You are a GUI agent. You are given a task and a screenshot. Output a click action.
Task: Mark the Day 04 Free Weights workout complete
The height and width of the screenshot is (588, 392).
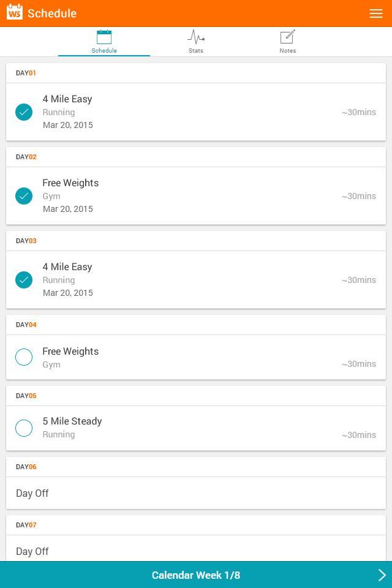24,357
